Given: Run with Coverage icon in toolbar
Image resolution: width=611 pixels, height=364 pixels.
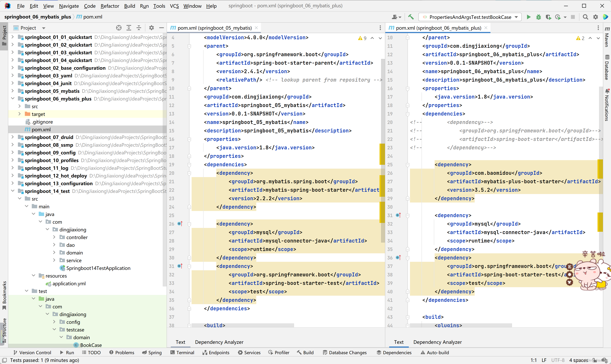Looking at the screenshot, I should pyautogui.click(x=548, y=17).
